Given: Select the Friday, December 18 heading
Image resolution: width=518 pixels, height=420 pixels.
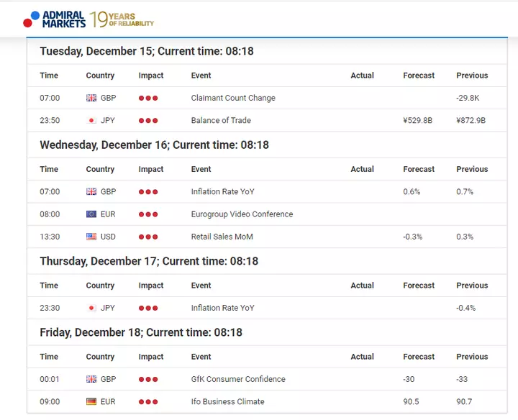Looking at the screenshot, I should tap(141, 332).
